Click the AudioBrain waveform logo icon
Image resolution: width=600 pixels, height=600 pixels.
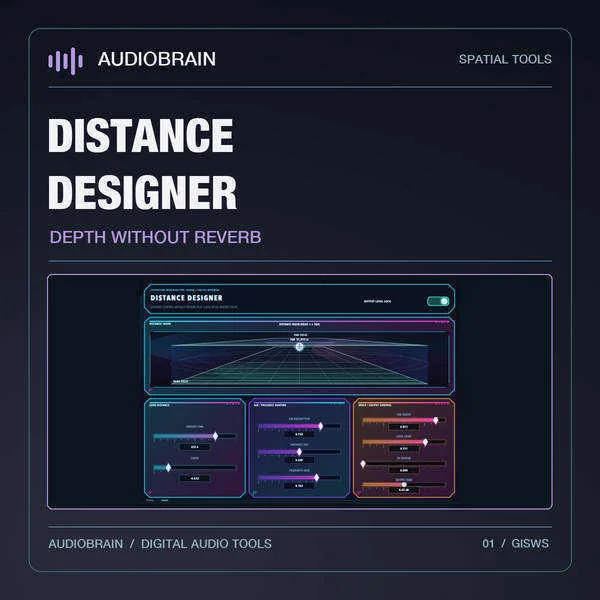click(x=65, y=60)
